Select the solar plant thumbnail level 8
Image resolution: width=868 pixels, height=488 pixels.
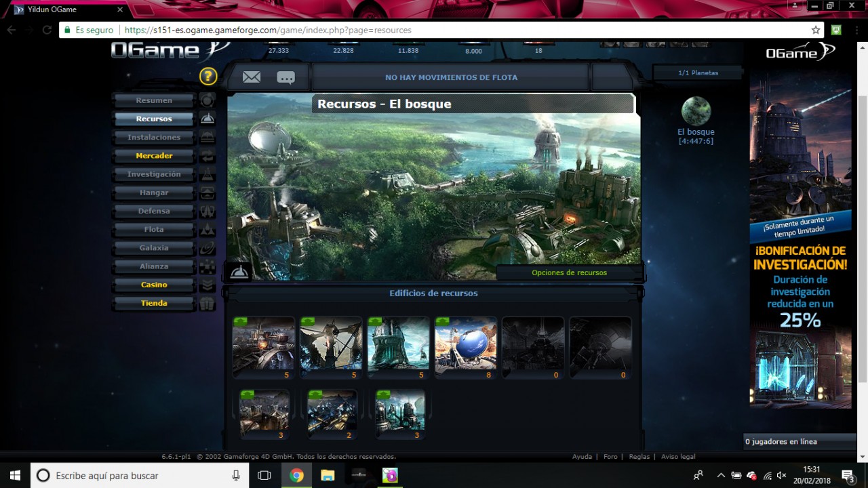[466, 347]
